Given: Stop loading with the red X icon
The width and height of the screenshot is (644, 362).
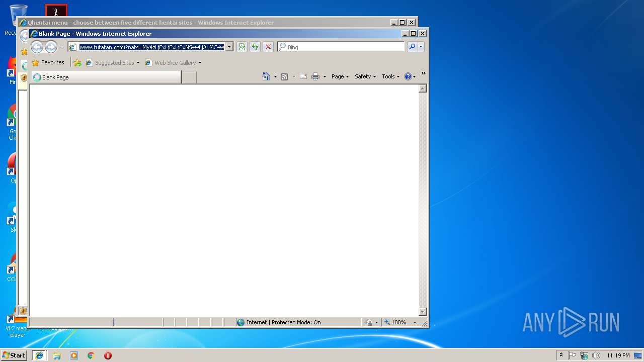Looking at the screenshot, I should [268, 47].
